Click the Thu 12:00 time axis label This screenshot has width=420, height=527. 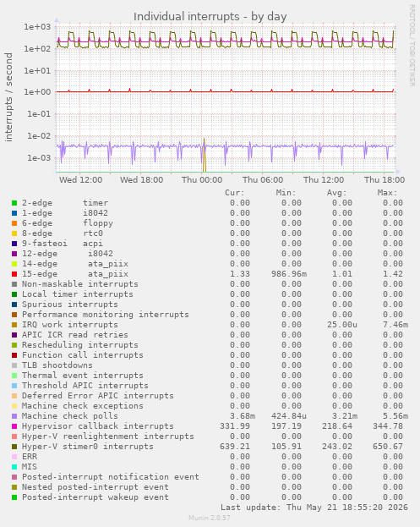324,180
